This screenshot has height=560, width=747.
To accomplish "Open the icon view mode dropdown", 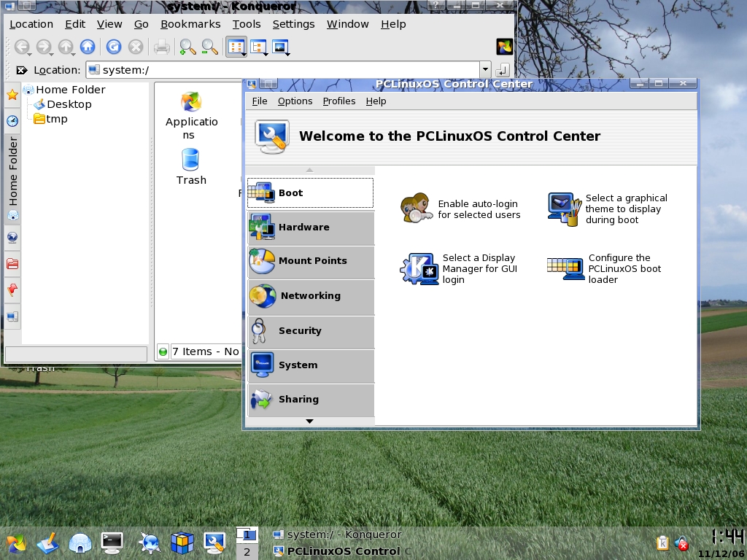I will [236, 47].
